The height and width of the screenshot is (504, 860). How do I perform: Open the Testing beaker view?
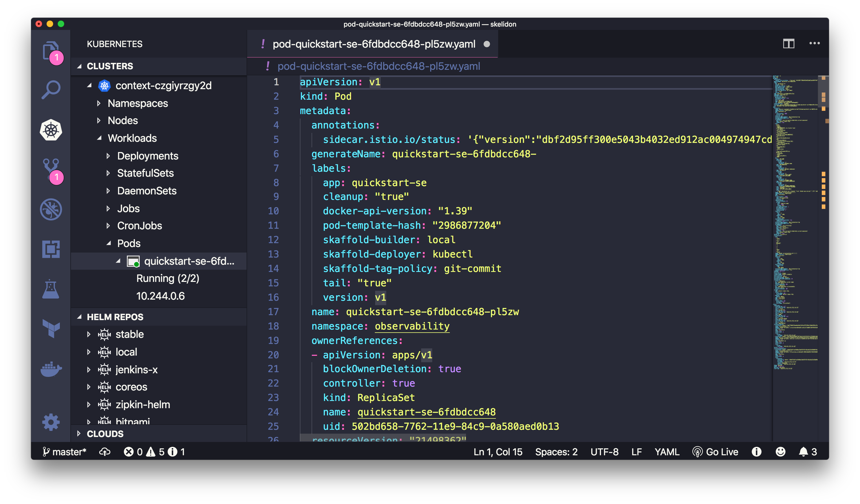click(50, 289)
